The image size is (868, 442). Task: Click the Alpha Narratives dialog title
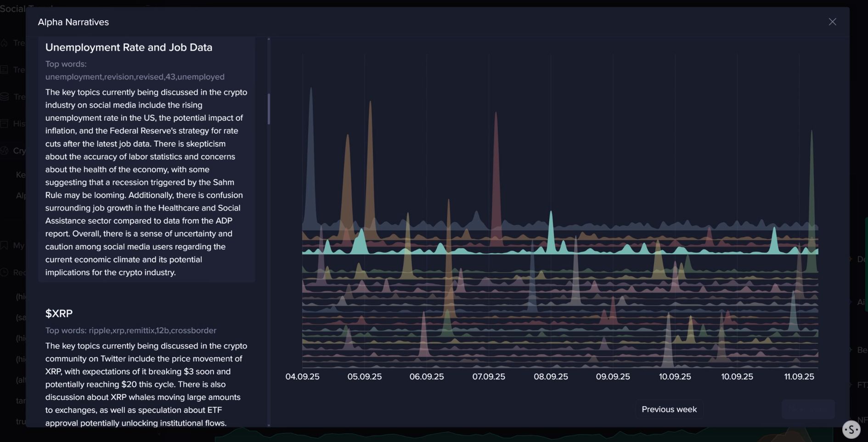point(73,22)
